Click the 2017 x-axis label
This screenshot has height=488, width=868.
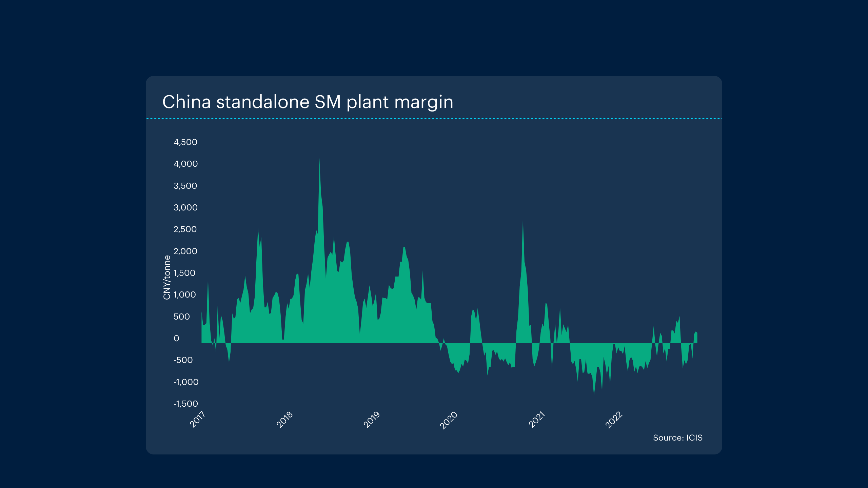click(197, 419)
